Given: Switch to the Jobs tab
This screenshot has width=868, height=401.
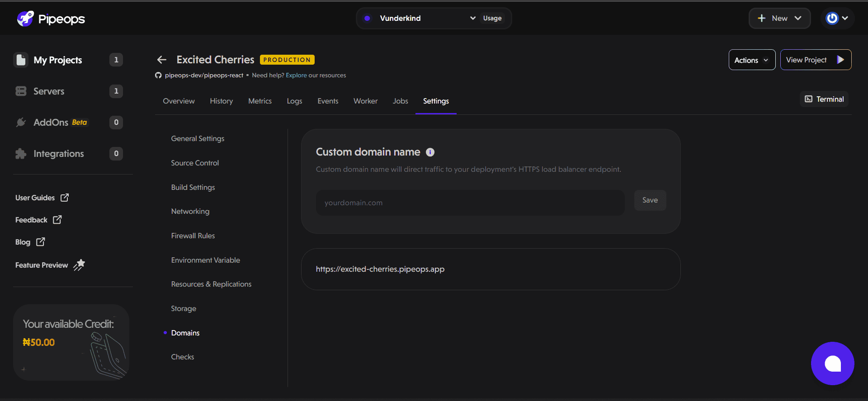Looking at the screenshot, I should 400,101.
